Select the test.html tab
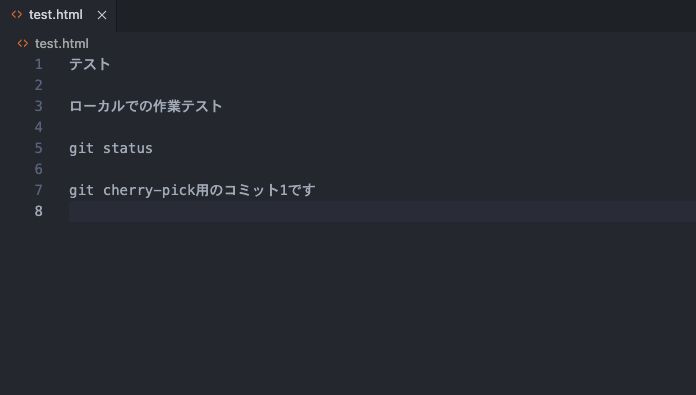 (x=58, y=16)
